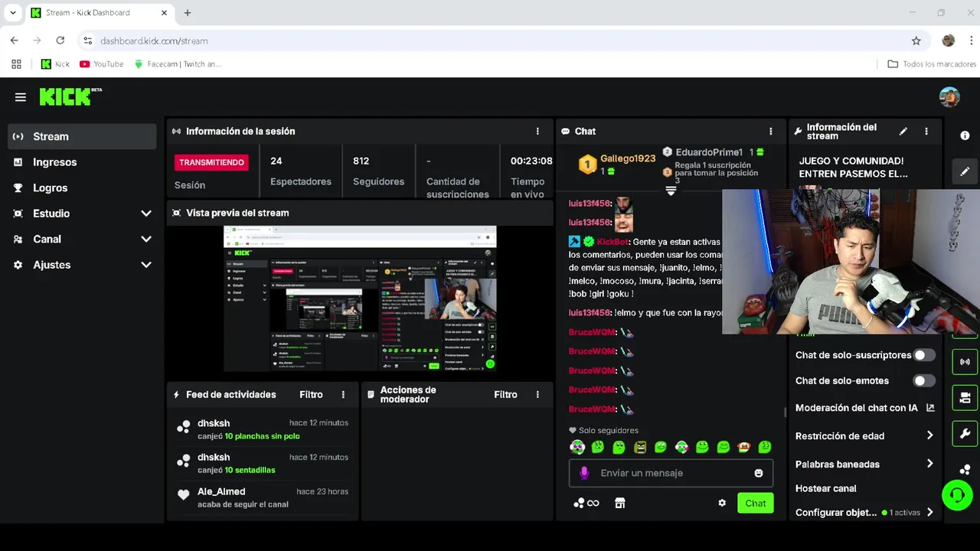The height and width of the screenshot is (551, 980).
Task: Select the angry face emote in the emote row
Action: tap(640, 447)
